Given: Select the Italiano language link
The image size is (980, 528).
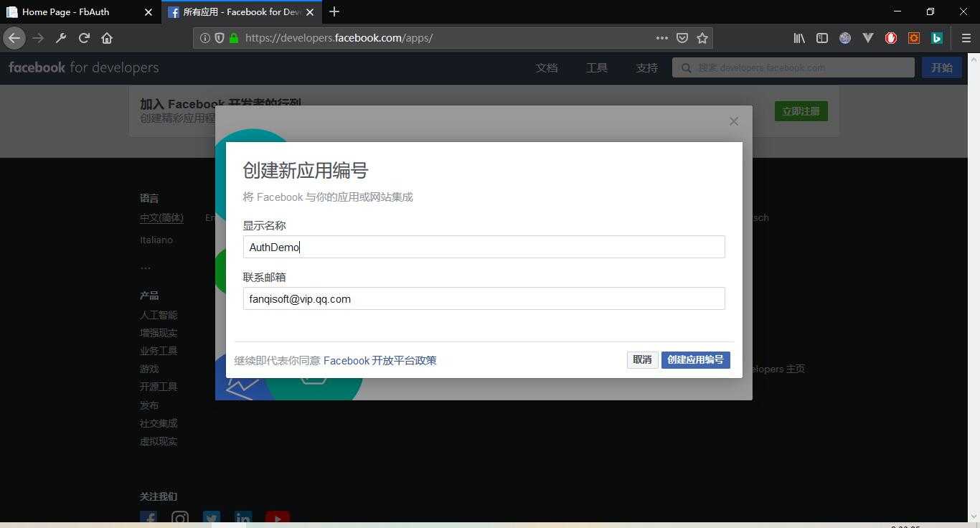Looking at the screenshot, I should [x=156, y=240].
